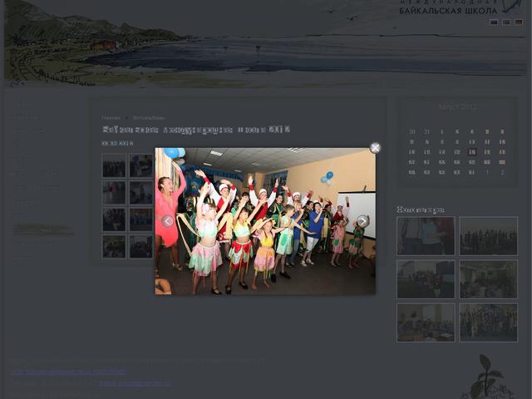Viewport: 532px width, 399px height.
Task: Open bottom-right photo in right sidebar gallery
Action: (489, 323)
